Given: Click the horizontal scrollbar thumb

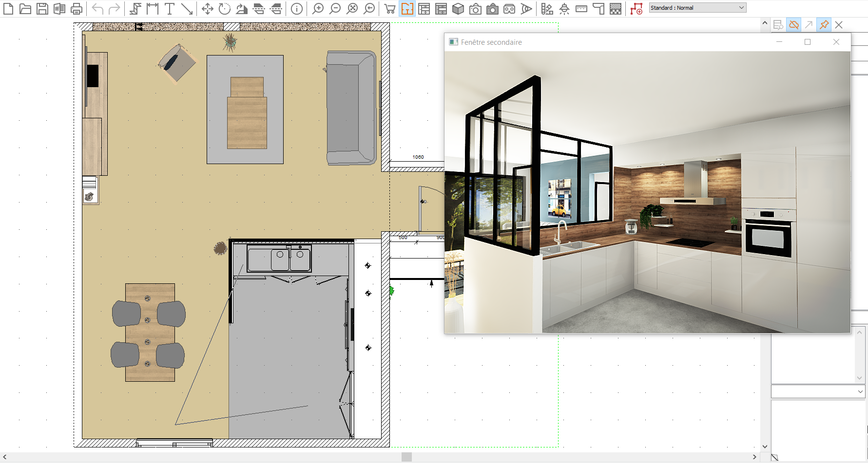Looking at the screenshot, I should pos(406,457).
